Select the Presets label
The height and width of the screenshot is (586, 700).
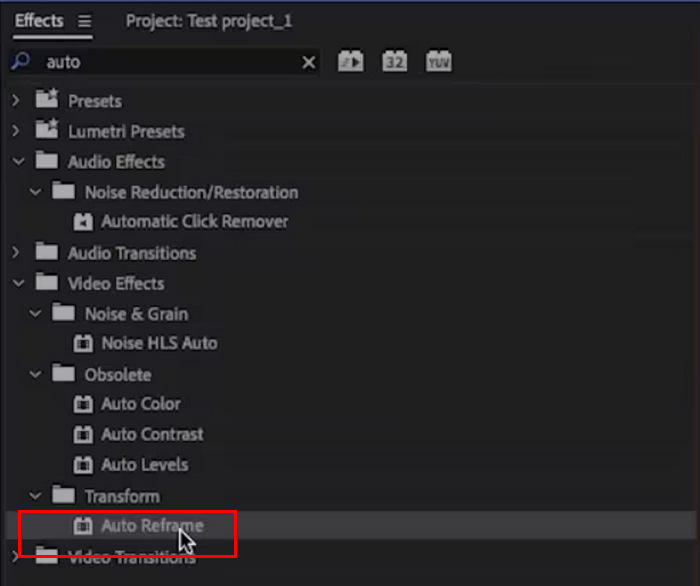pyautogui.click(x=95, y=101)
